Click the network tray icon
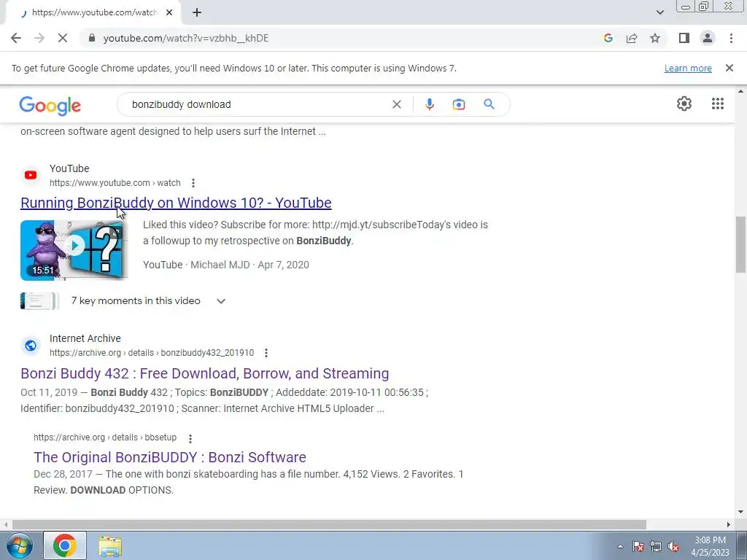The width and height of the screenshot is (747, 560). point(656,547)
